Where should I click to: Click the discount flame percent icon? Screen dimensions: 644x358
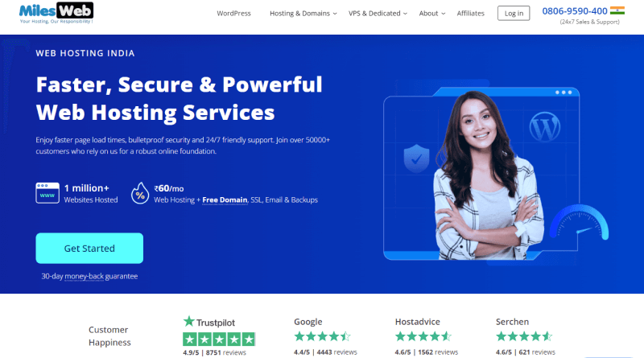(x=140, y=193)
